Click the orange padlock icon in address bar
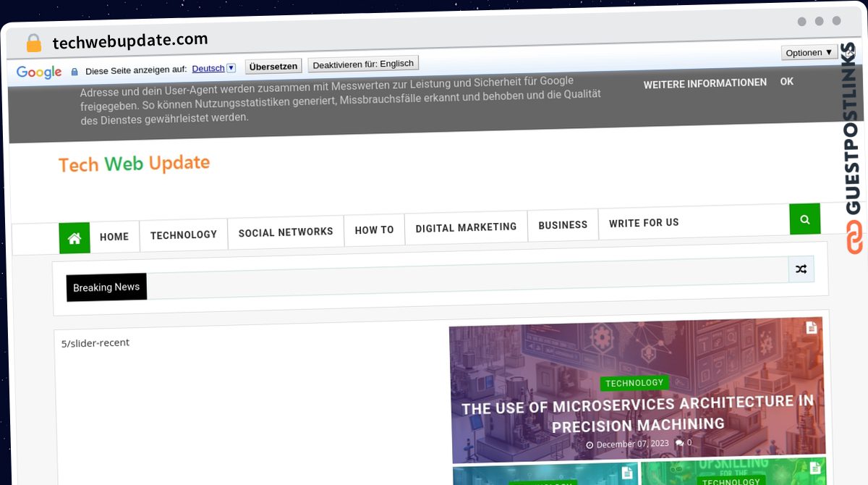 click(x=33, y=43)
